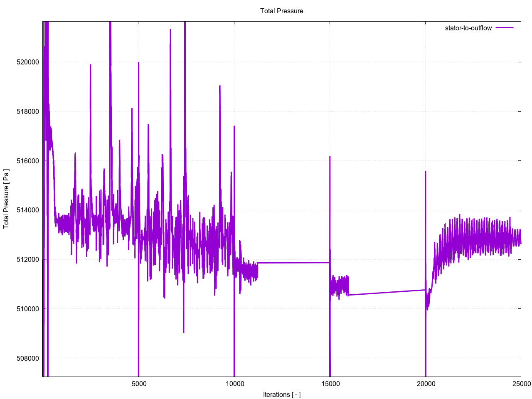Click the peak of the spike at 15000 iterations

pyautogui.click(x=330, y=157)
